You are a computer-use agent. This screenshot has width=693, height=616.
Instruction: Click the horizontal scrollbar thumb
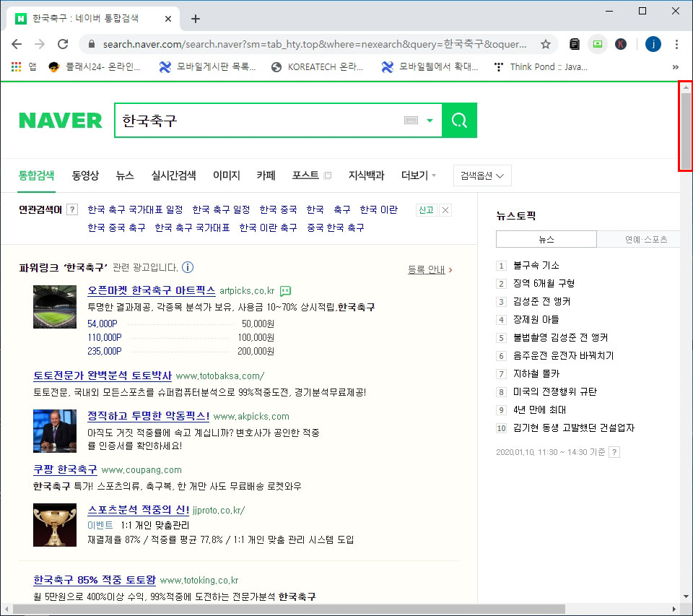(x=289, y=610)
